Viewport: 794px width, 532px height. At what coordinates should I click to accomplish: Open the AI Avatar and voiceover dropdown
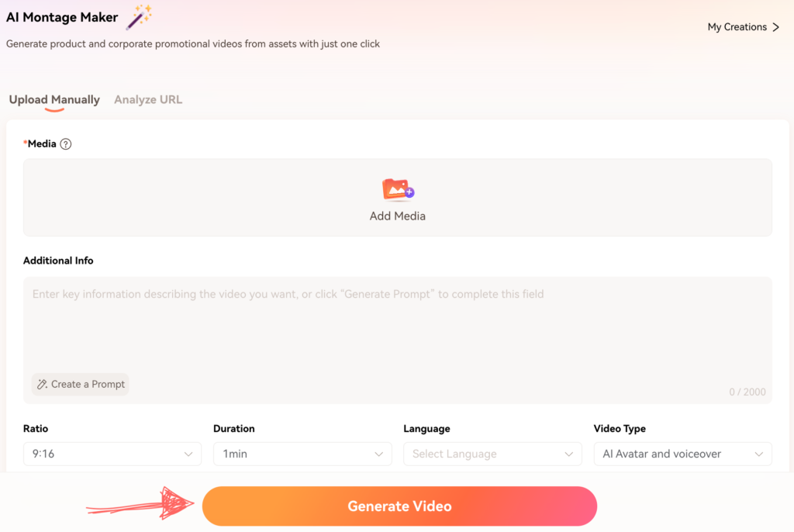coord(682,454)
